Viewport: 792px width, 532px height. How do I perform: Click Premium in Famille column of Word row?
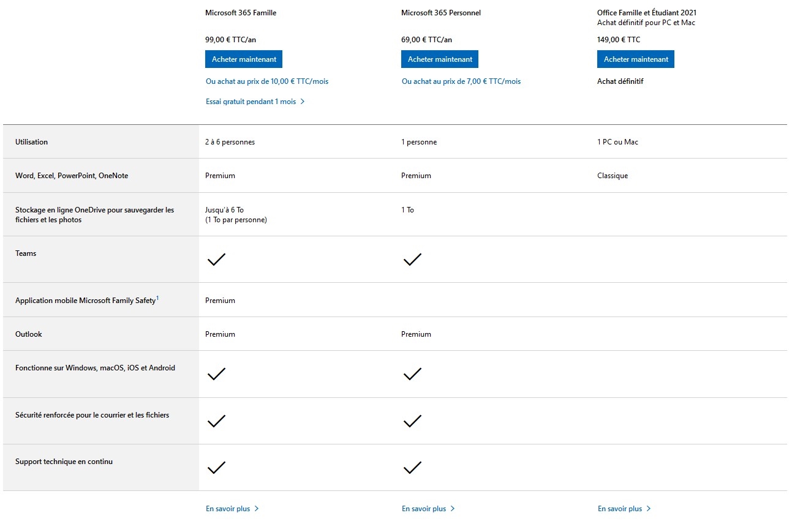220,176
